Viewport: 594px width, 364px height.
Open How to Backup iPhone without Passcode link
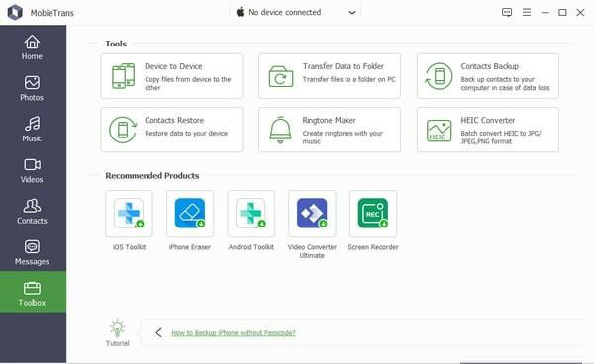tap(234, 333)
